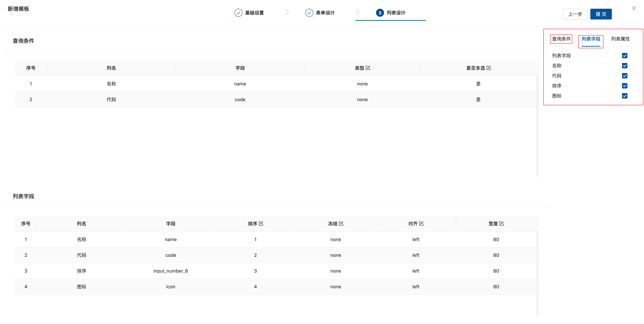Click the 表单设计 step check icon
This screenshot has width=644, height=324.
point(309,13)
